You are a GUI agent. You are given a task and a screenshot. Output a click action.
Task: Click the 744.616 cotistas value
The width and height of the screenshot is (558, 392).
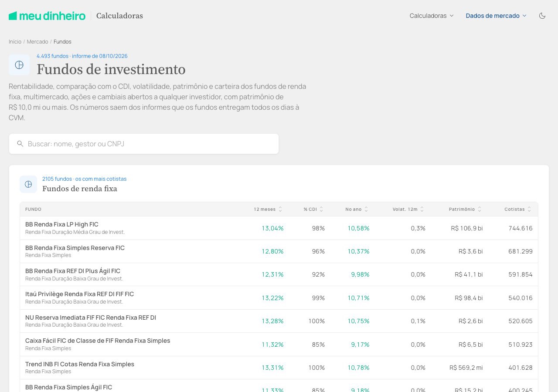tap(521, 228)
